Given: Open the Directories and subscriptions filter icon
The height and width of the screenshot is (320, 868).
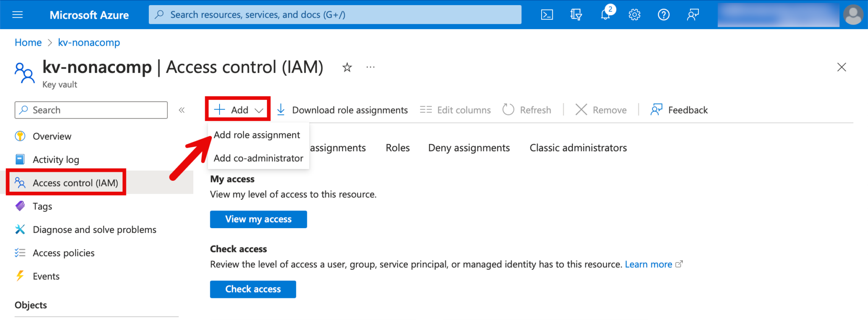Looking at the screenshot, I should click(576, 15).
